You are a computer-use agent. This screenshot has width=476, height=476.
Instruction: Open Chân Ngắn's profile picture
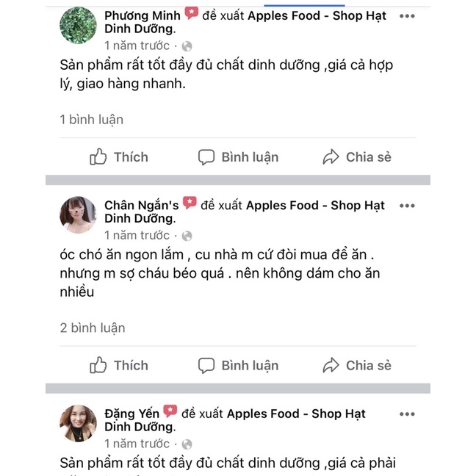[78, 215]
